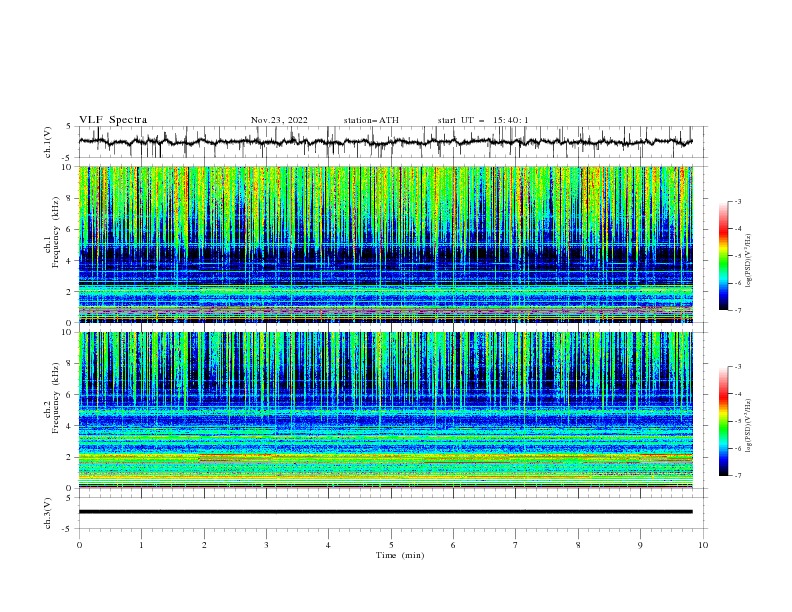792x612 pixels.
Task: Click the '-3' tick on ch.1 colorbar
Action: (738, 201)
